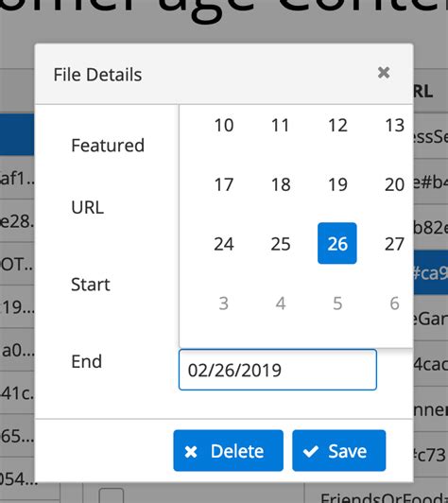448x503 pixels.
Task: Choose day 18 in the calendar
Action: click(x=281, y=184)
